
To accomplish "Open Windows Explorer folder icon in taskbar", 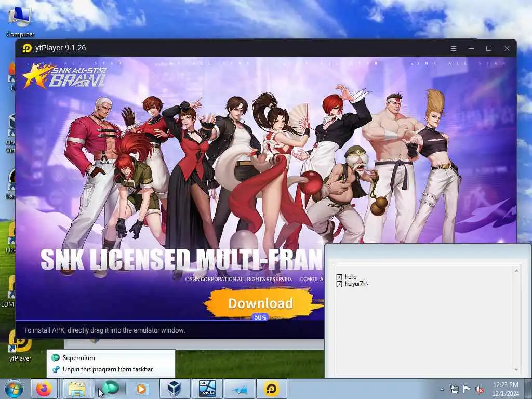I will click(77, 389).
